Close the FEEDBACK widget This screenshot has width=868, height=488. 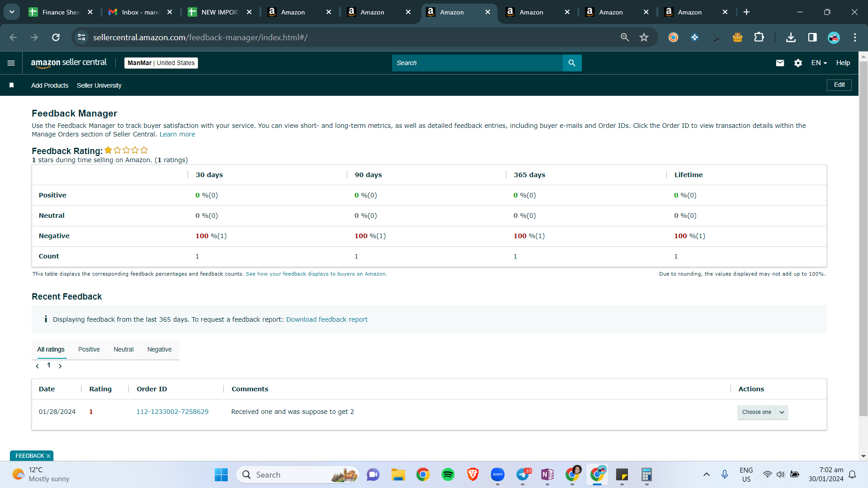click(48, 456)
